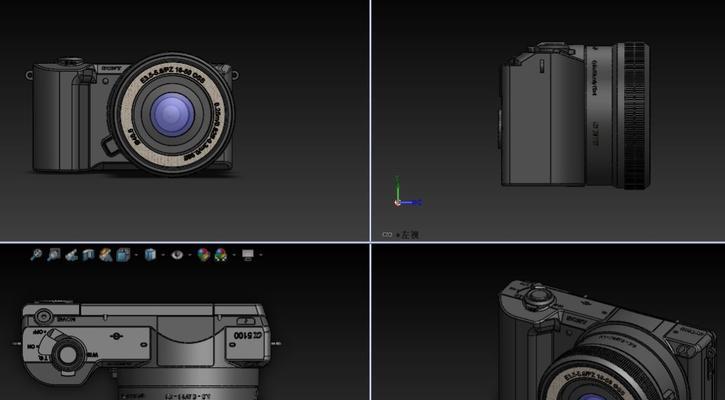This screenshot has height=400, width=725.
Task: Activate the Section View tool
Action: [88, 255]
